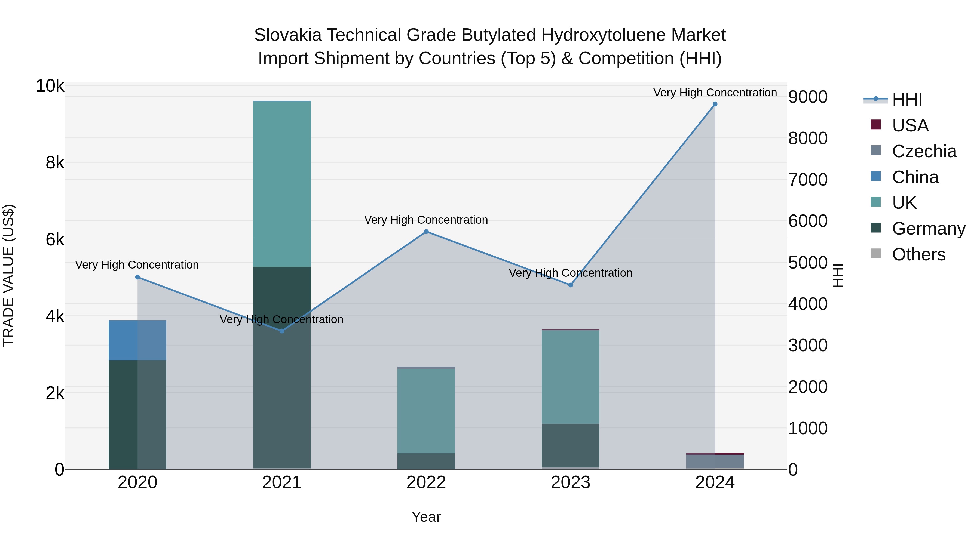The height and width of the screenshot is (551, 980).
Task: Click the Czechia slate legend swatch
Action: (x=876, y=150)
